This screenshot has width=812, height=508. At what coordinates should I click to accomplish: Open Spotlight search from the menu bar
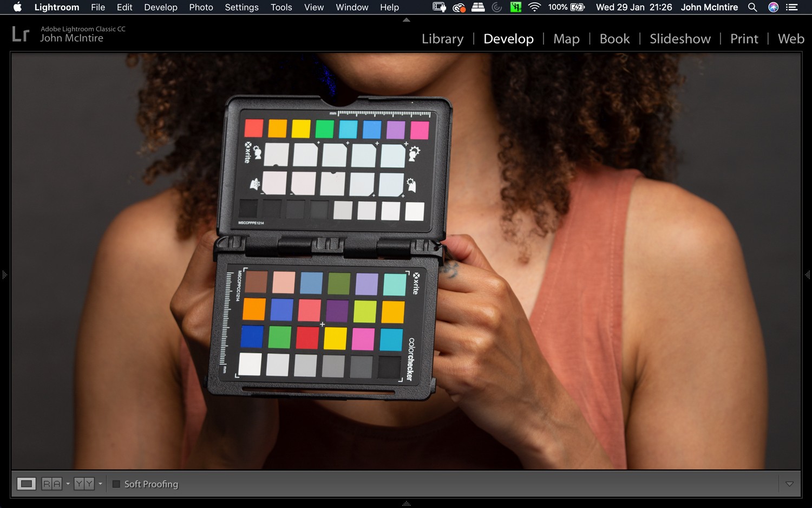pos(752,7)
